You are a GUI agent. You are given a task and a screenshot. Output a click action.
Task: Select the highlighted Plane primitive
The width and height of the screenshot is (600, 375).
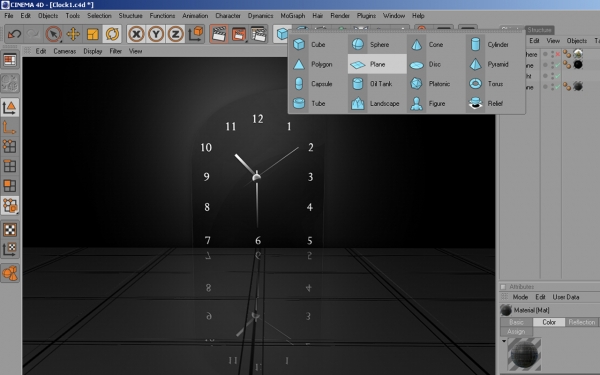[x=377, y=64]
